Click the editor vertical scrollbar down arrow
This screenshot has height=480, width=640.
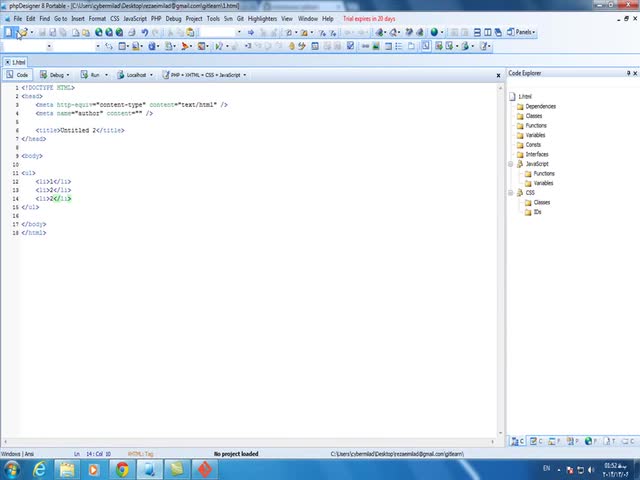tap(501, 433)
